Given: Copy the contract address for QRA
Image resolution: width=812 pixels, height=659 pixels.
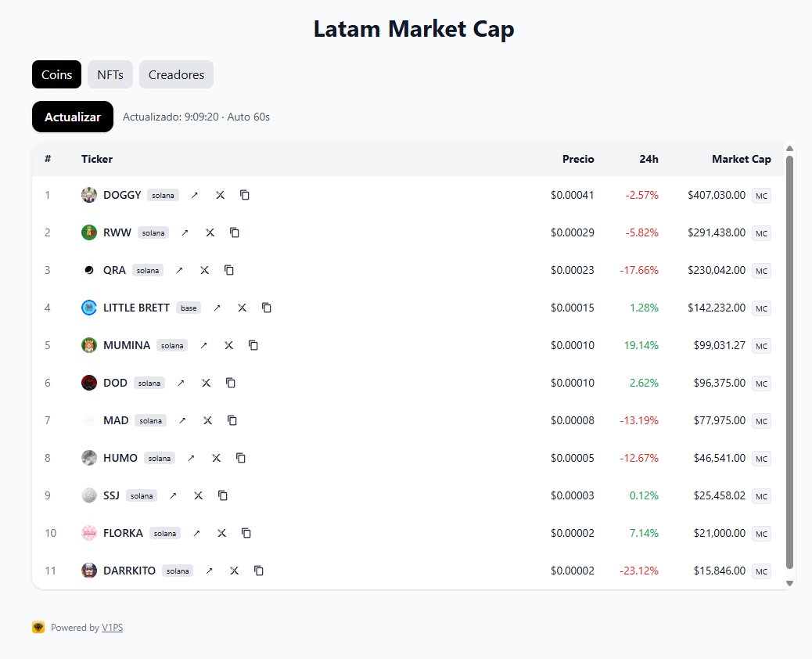Looking at the screenshot, I should click(x=229, y=270).
